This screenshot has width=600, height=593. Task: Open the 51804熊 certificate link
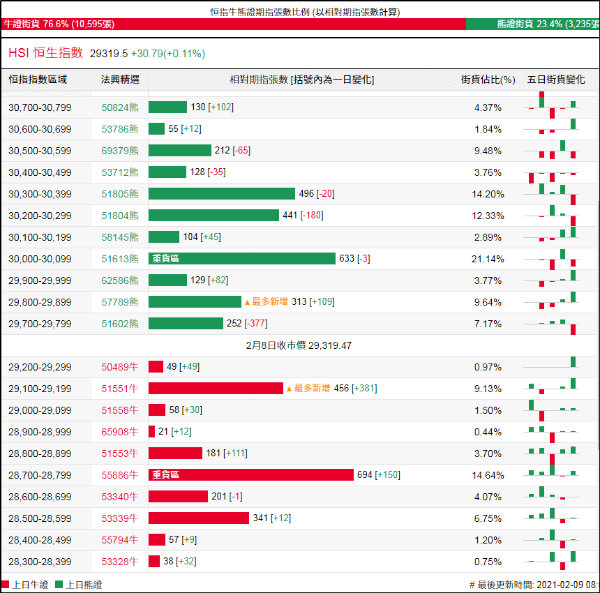(x=120, y=216)
